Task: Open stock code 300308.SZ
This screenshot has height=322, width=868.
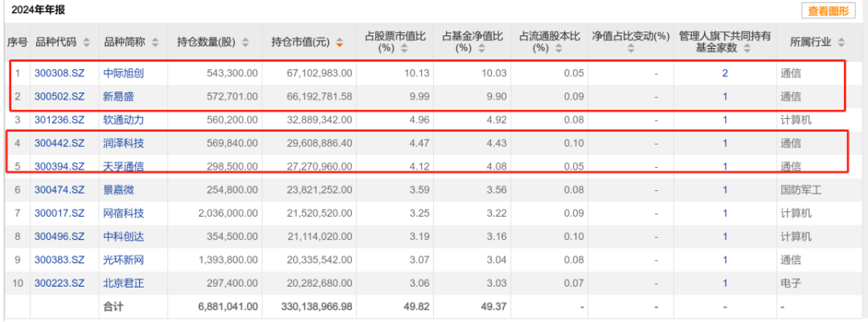Action: click(59, 73)
